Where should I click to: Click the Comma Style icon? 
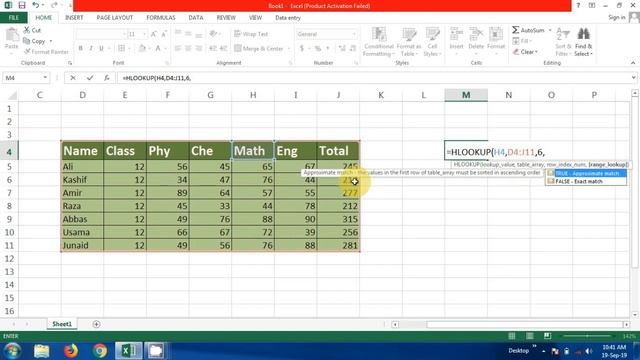click(328, 49)
